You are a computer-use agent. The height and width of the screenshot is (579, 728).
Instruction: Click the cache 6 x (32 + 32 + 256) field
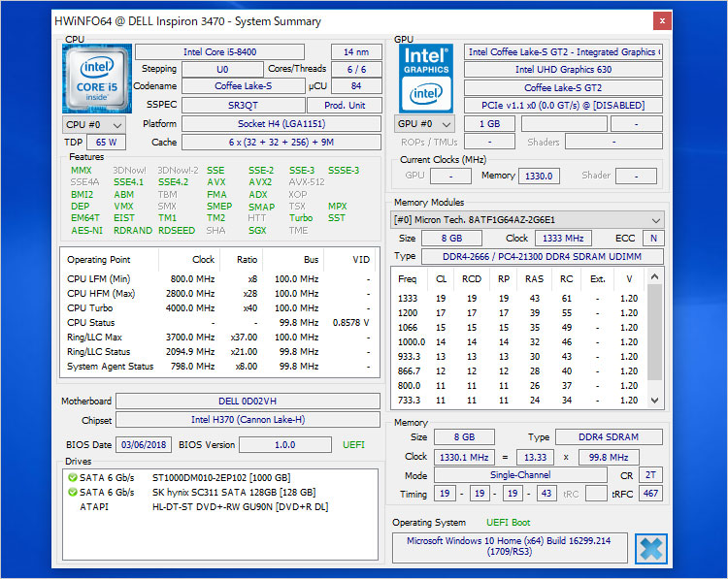[x=281, y=142]
